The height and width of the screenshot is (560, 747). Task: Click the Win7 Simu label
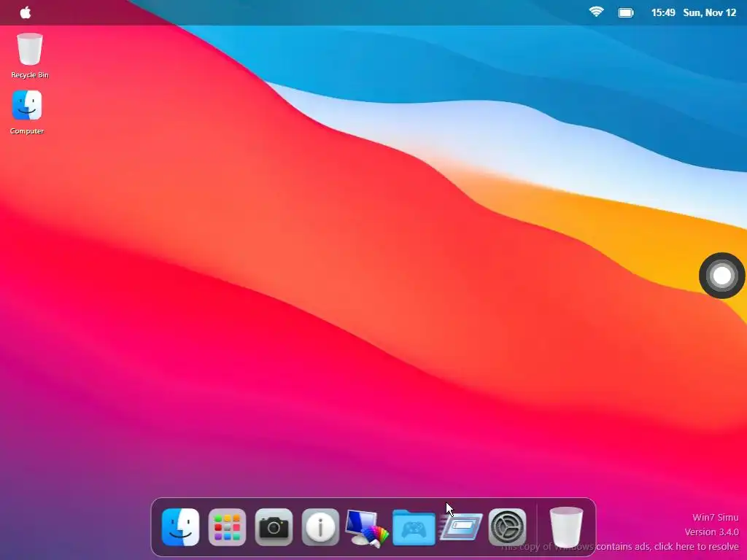coord(715,517)
